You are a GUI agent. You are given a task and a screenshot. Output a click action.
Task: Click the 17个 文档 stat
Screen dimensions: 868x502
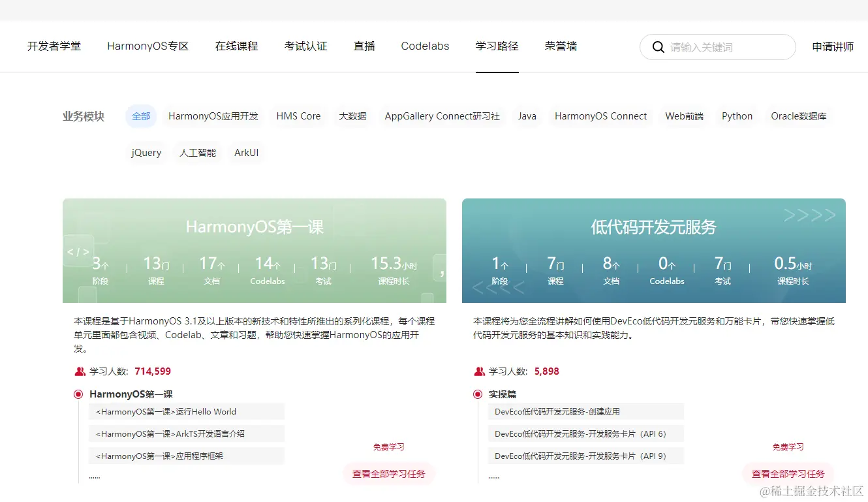212,270
